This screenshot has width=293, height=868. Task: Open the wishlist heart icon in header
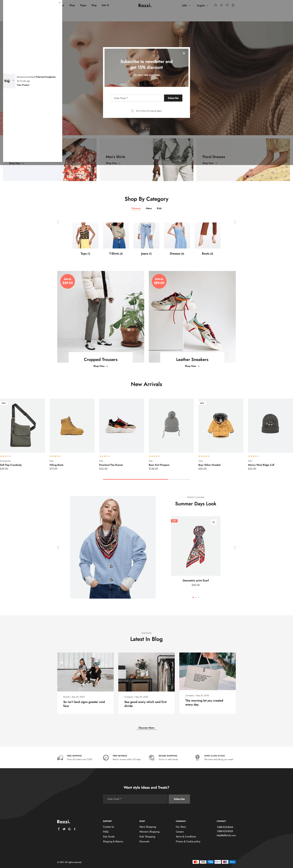227,5
